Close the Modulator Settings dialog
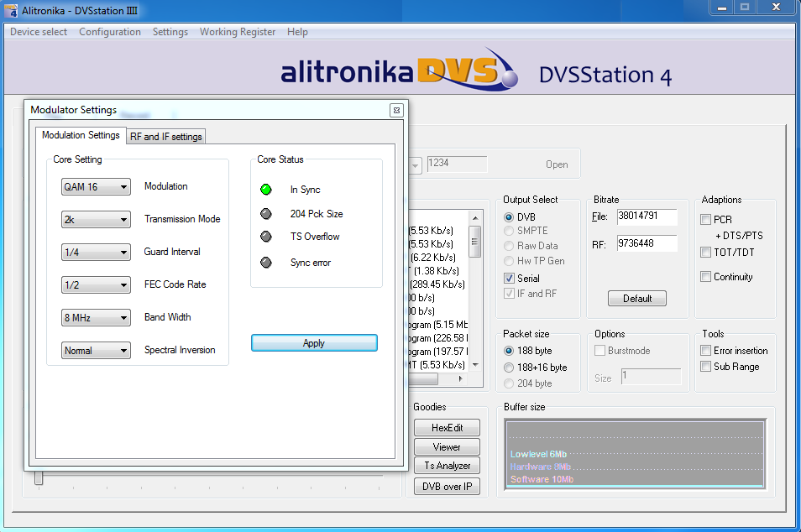 pyautogui.click(x=396, y=111)
